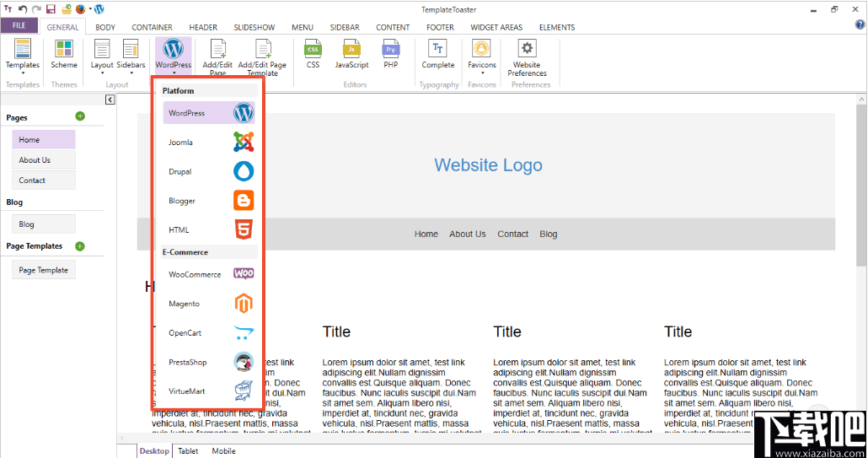
Task: Switch to the ELEMENTS ribbon tab
Action: (x=557, y=27)
